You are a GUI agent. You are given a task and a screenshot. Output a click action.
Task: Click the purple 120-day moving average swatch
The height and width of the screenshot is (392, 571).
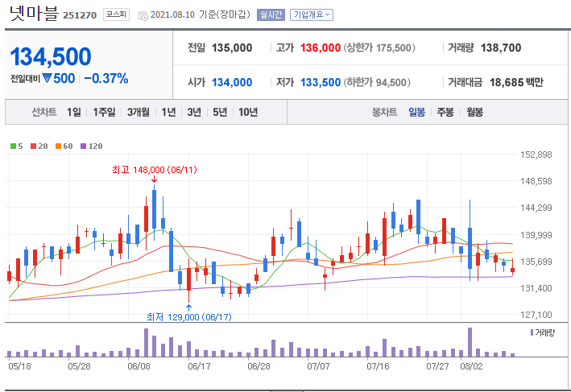pos(84,146)
